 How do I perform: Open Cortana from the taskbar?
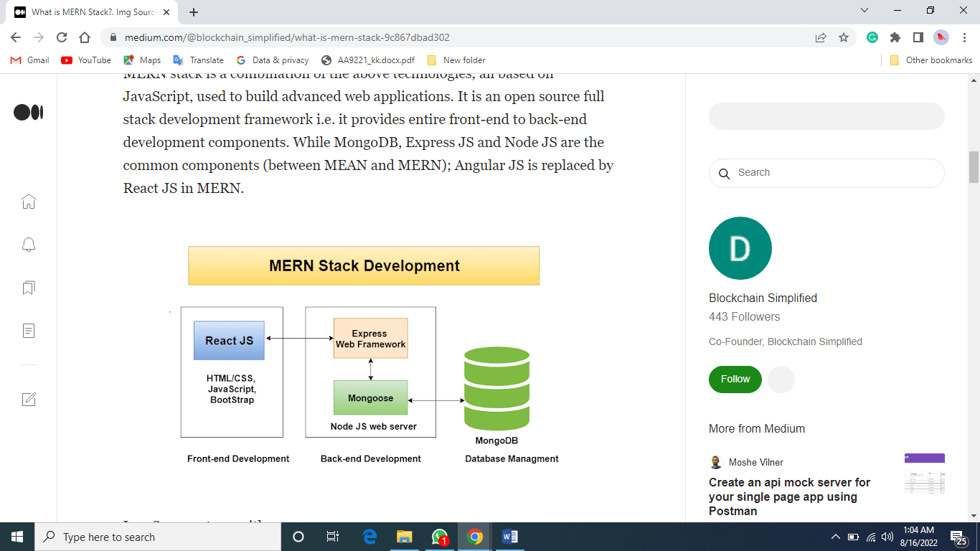(298, 537)
